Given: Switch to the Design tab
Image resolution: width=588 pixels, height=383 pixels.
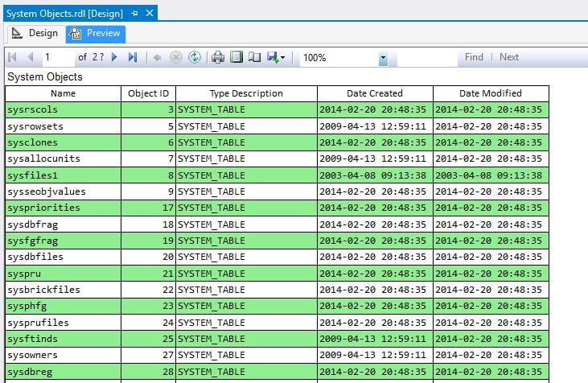Looking at the screenshot, I should (x=36, y=33).
